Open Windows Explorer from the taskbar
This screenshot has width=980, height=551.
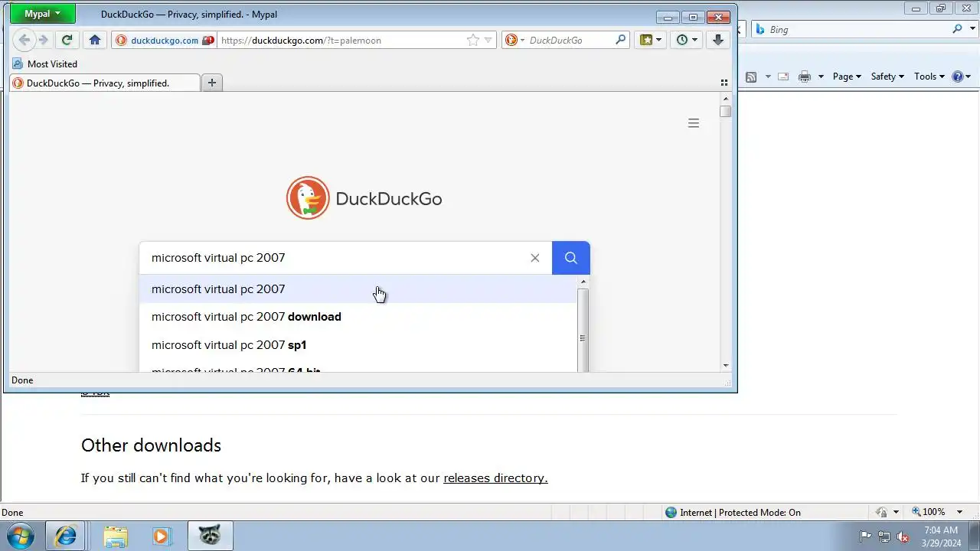(x=116, y=536)
